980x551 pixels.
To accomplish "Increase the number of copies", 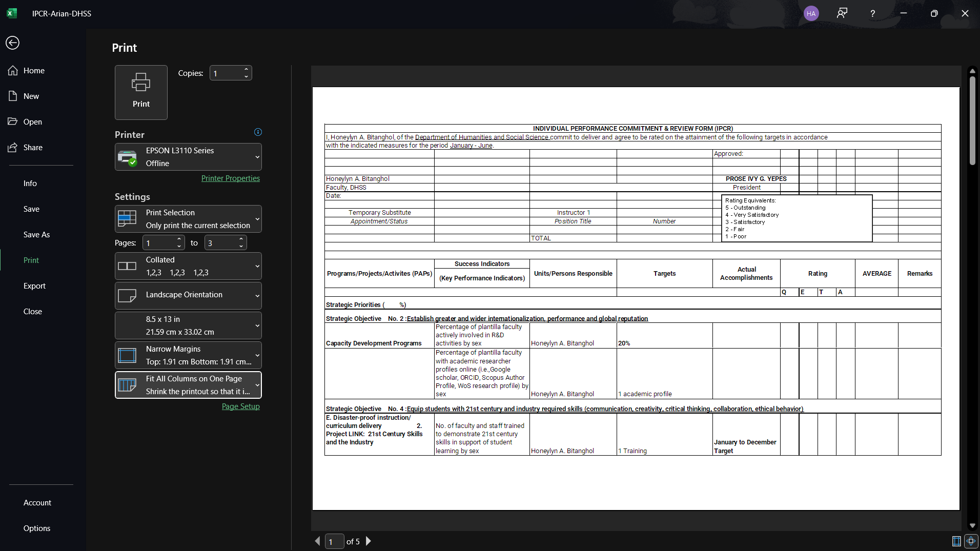I will click(x=247, y=69).
